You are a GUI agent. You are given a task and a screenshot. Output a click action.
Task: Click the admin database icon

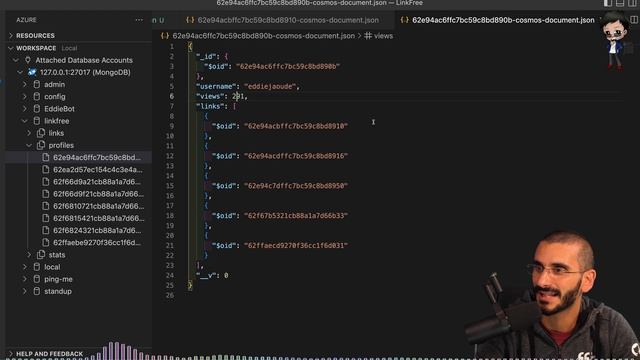click(37, 84)
